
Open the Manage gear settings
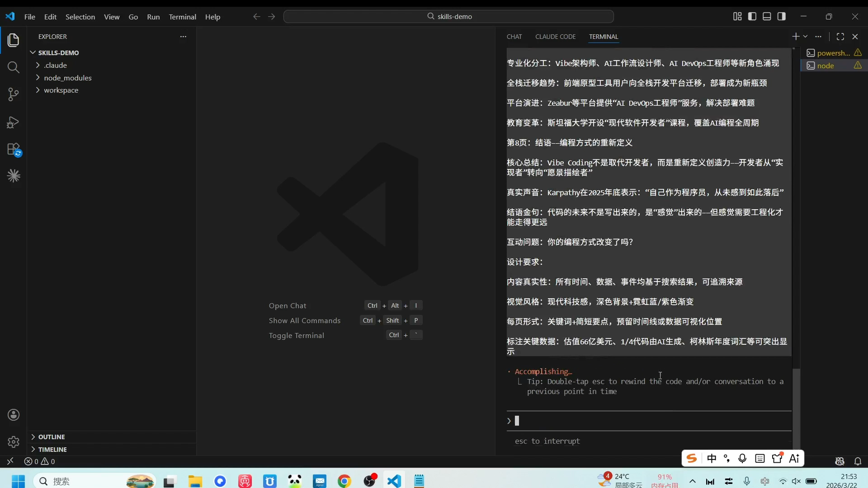coord(14,441)
